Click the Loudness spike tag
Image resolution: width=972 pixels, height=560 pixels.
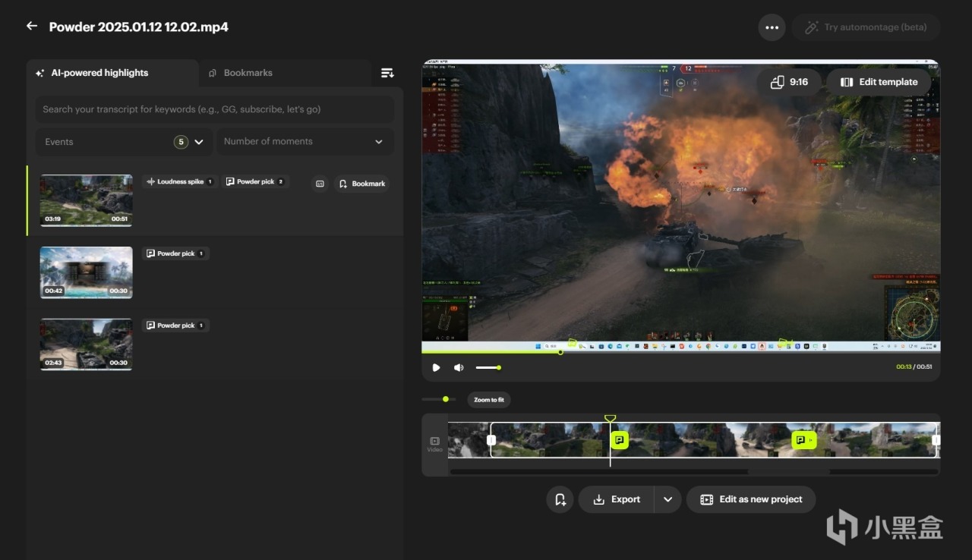point(180,182)
